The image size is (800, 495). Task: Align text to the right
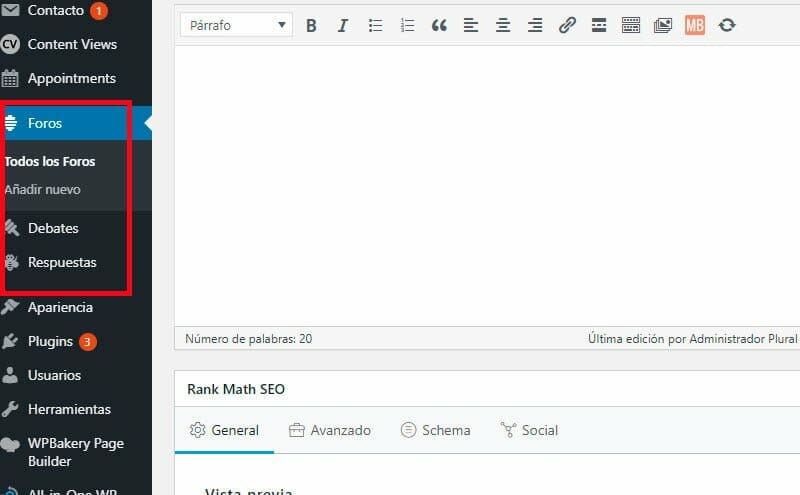click(x=535, y=25)
